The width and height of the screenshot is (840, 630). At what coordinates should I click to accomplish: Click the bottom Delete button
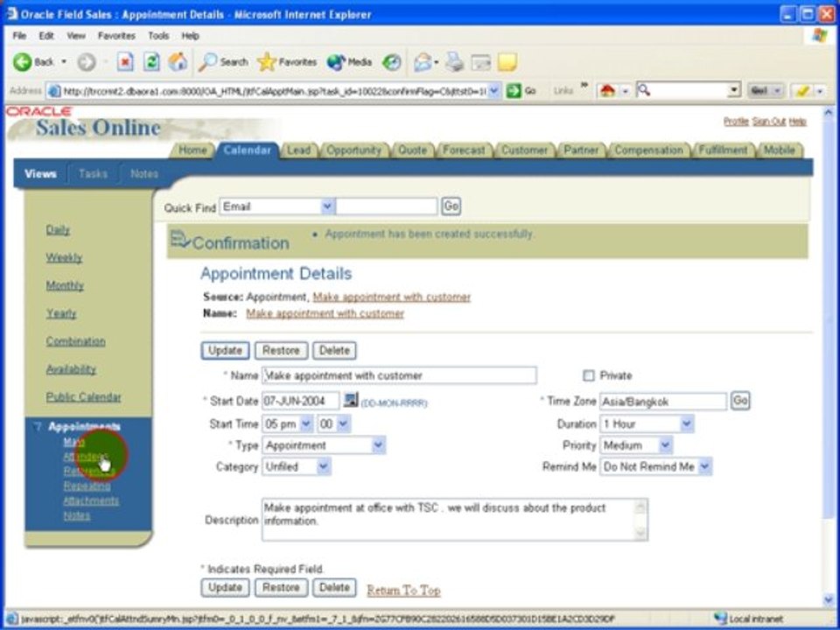(x=334, y=587)
